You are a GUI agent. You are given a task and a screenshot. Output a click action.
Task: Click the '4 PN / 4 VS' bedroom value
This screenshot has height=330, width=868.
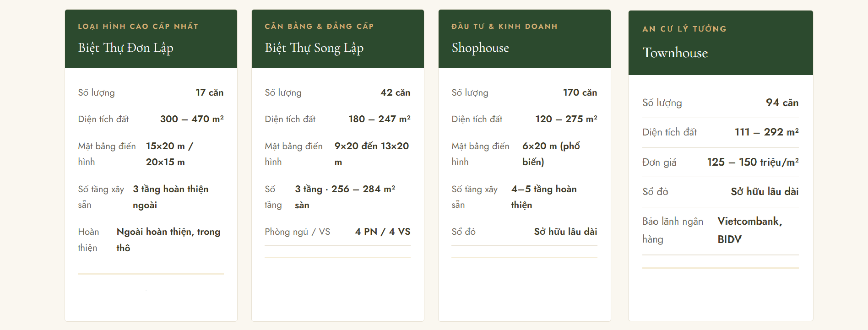(x=383, y=232)
